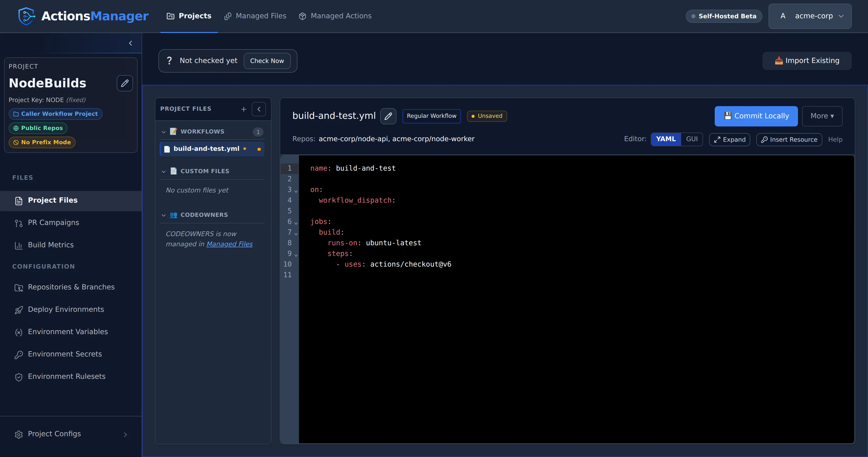Click the Expand editor button
868x457 pixels.
click(x=729, y=140)
